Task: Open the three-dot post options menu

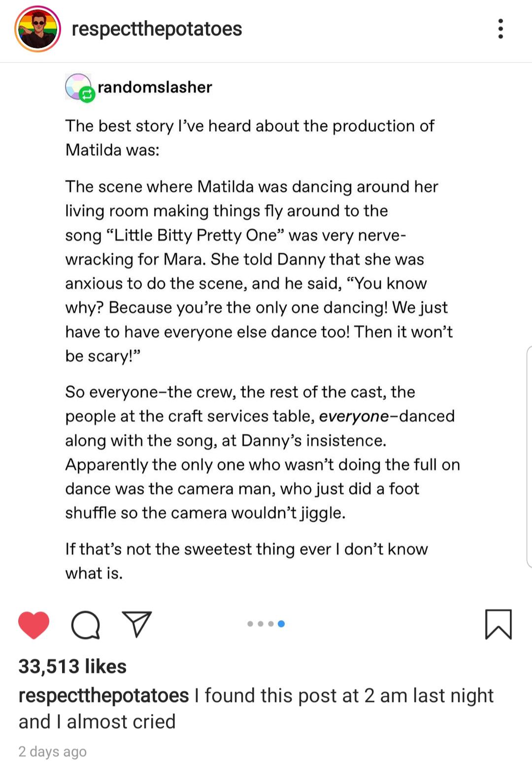Action: pyautogui.click(x=500, y=29)
